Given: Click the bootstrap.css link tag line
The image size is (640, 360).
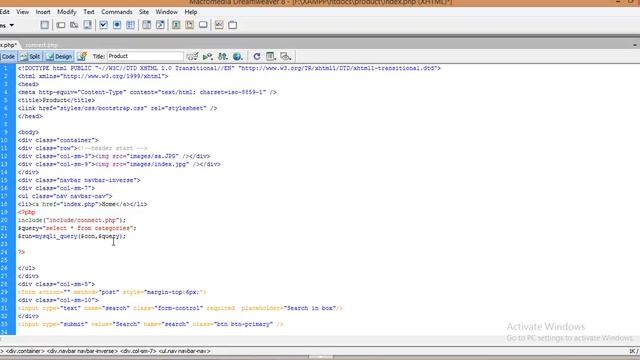Looking at the screenshot, I should (x=118, y=108).
